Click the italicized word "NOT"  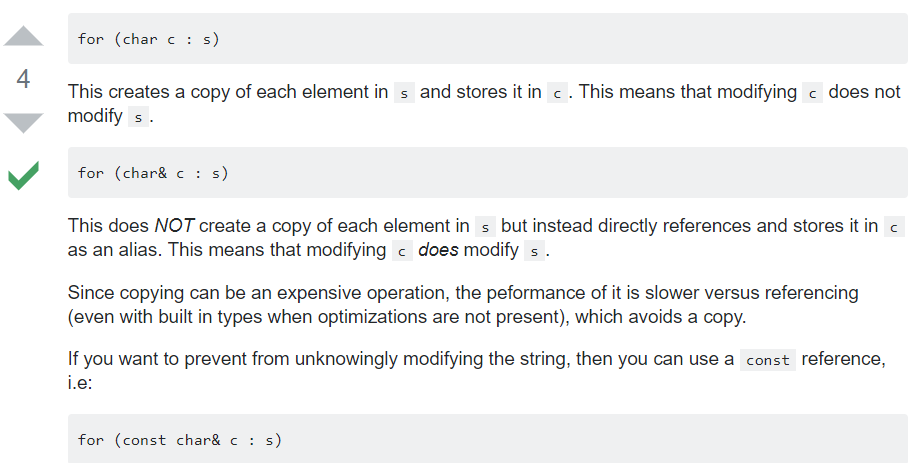173,226
